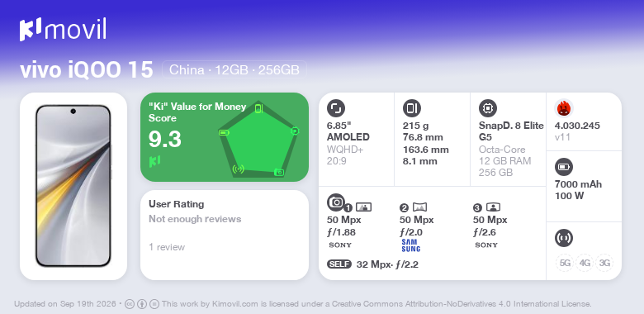644x314 pixels.
Task: Click the China 12GB 256GB variant selector
Action: 234,69
